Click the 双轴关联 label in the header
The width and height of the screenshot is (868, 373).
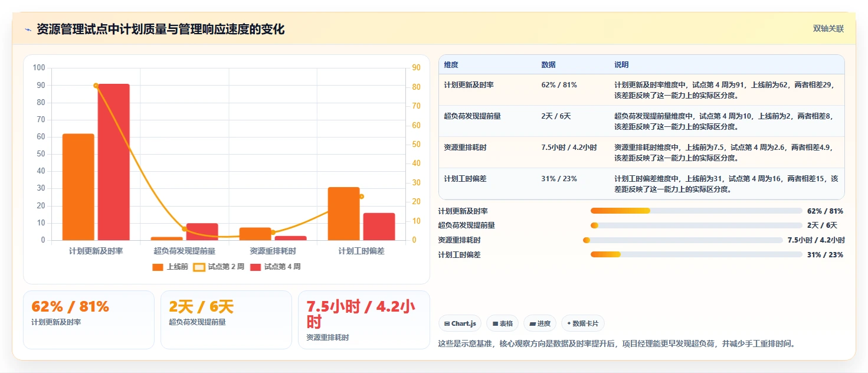point(828,29)
